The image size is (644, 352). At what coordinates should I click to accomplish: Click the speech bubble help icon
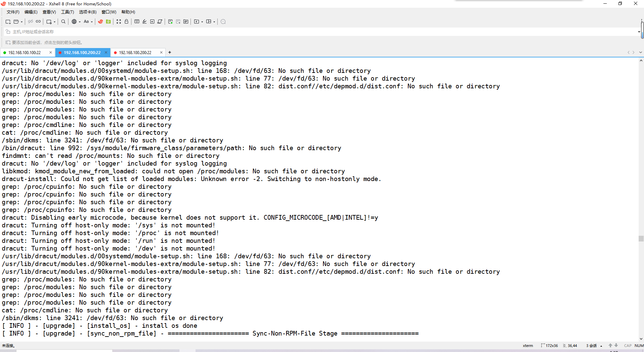pos(223,21)
